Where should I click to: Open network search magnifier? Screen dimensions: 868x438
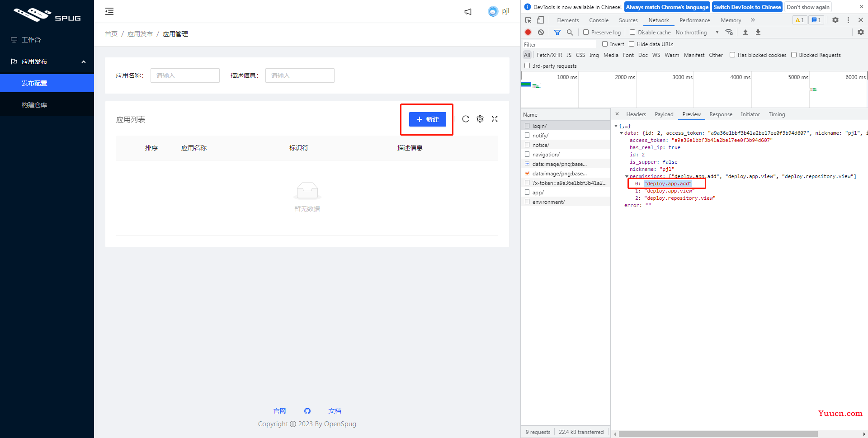coord(570,32)
